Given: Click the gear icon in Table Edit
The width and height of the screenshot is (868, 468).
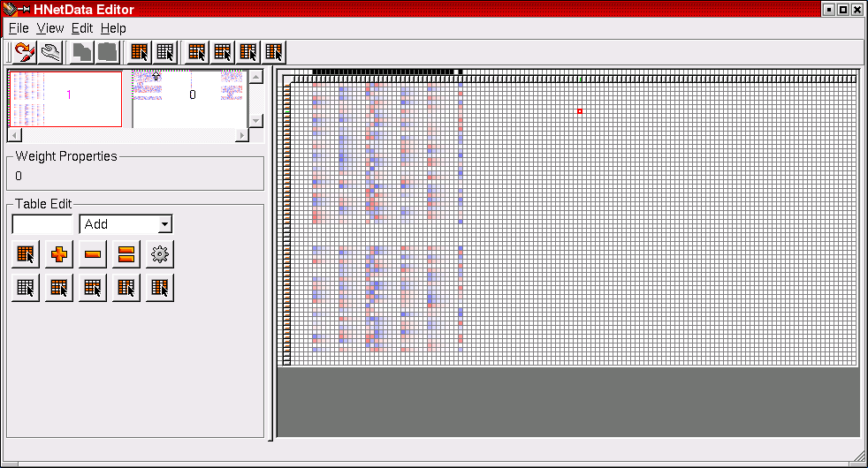Looking at the screenshot, I should pos(160,255).
